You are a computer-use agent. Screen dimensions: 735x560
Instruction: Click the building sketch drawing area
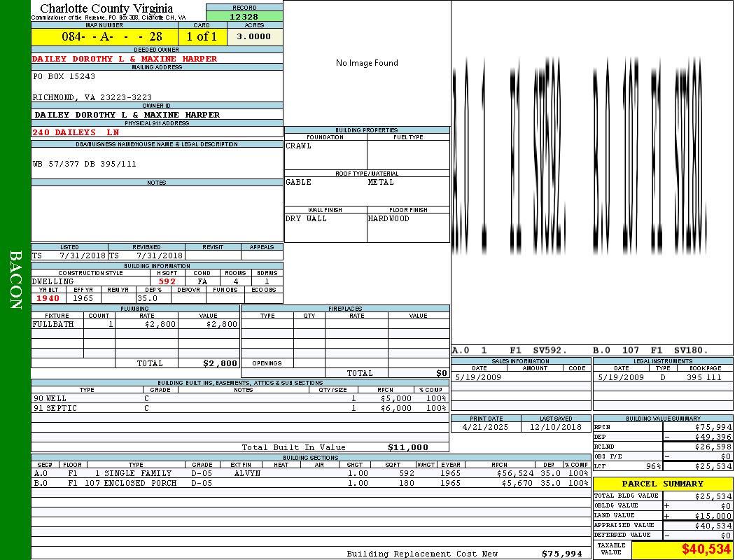[x=592, y=172]
